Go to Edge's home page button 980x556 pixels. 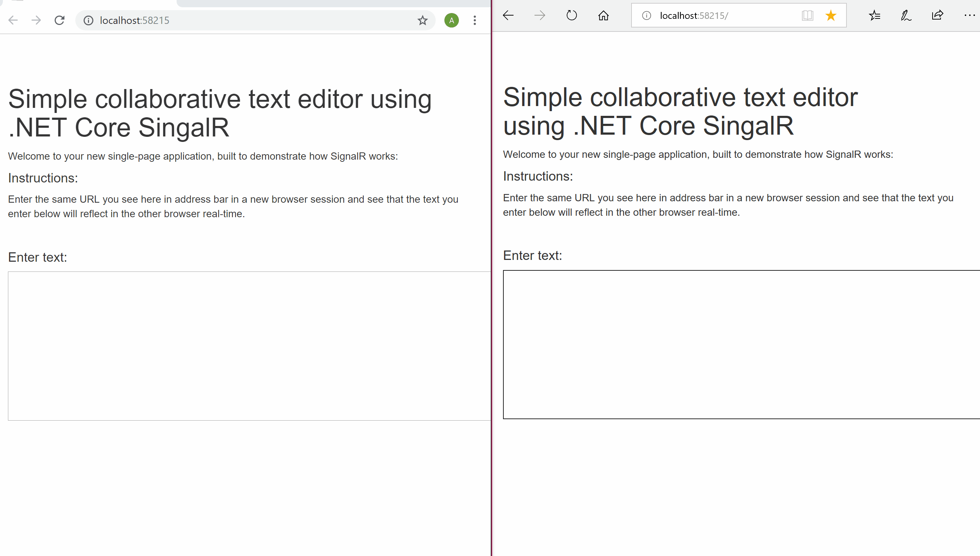tap(603, 15)
